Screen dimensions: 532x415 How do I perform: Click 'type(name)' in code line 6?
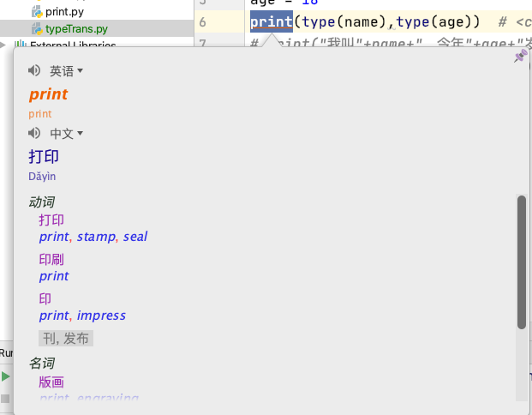pos(344,22)
